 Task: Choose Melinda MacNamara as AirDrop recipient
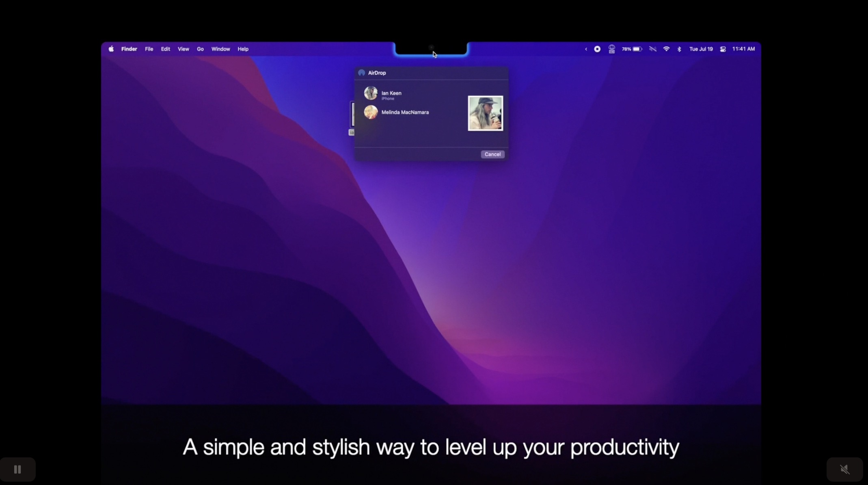click(x=404, y=112)
